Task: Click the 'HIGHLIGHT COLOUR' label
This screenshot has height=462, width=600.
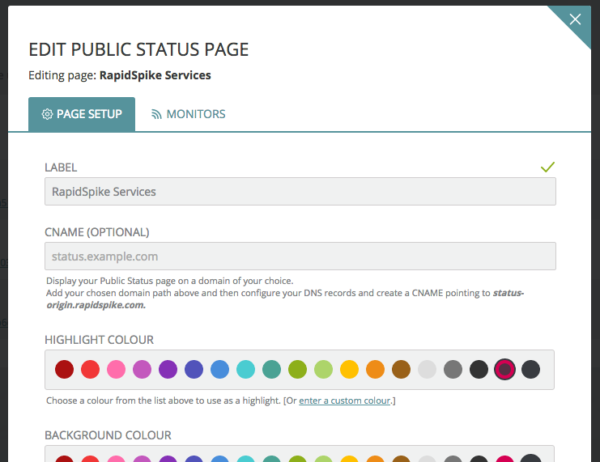Action: tap(99, 340)
